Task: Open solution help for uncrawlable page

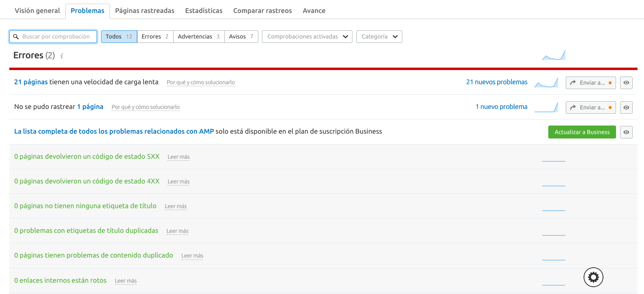Action: (146, 107)
